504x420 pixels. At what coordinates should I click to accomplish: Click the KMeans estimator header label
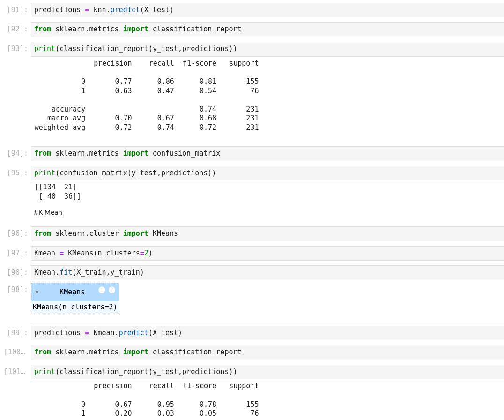72,292
